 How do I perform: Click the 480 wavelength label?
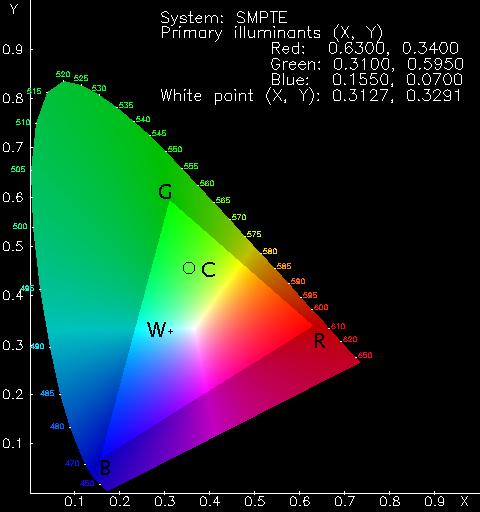pyautogui.click(x=57, y=426)
